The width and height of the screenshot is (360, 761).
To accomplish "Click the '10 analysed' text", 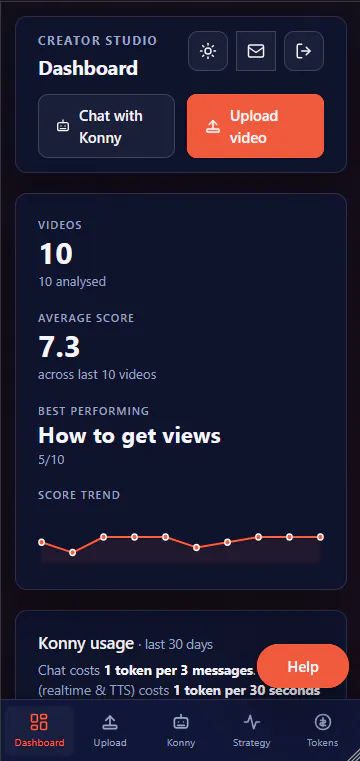I will 72,281.
